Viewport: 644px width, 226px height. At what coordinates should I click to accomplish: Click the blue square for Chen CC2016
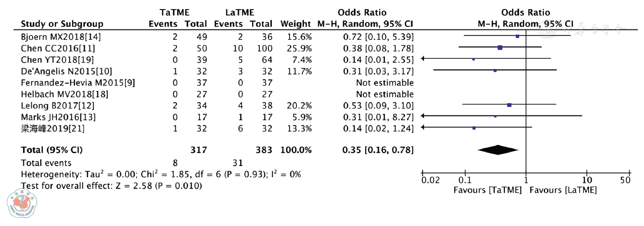(x=500, y=48)
